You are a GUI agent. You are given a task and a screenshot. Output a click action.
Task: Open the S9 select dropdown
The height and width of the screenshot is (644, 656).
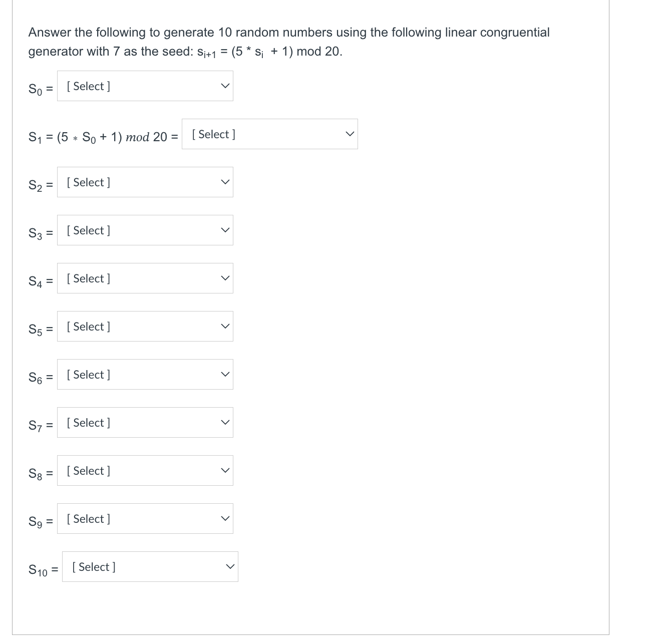coord(145,519)
